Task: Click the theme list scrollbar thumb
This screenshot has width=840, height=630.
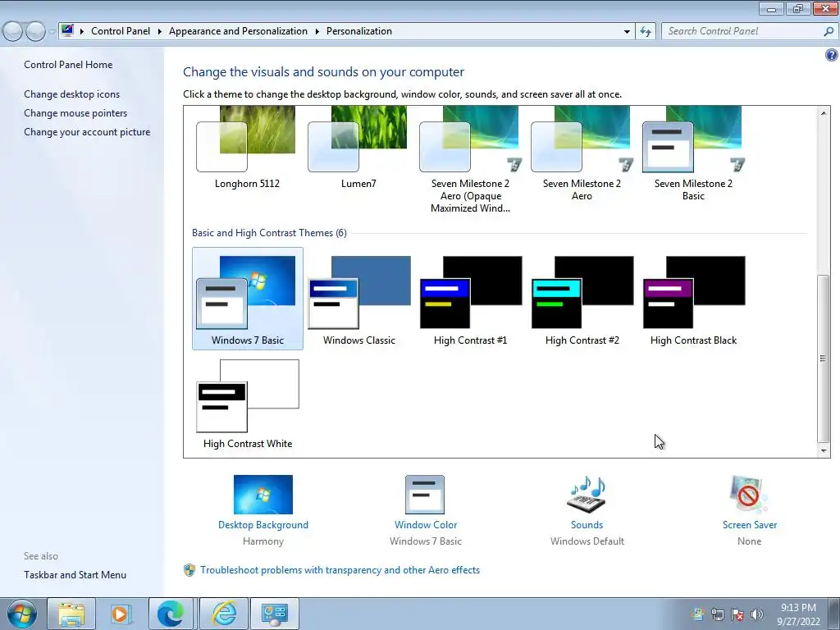Action: (x=824, y=358)
